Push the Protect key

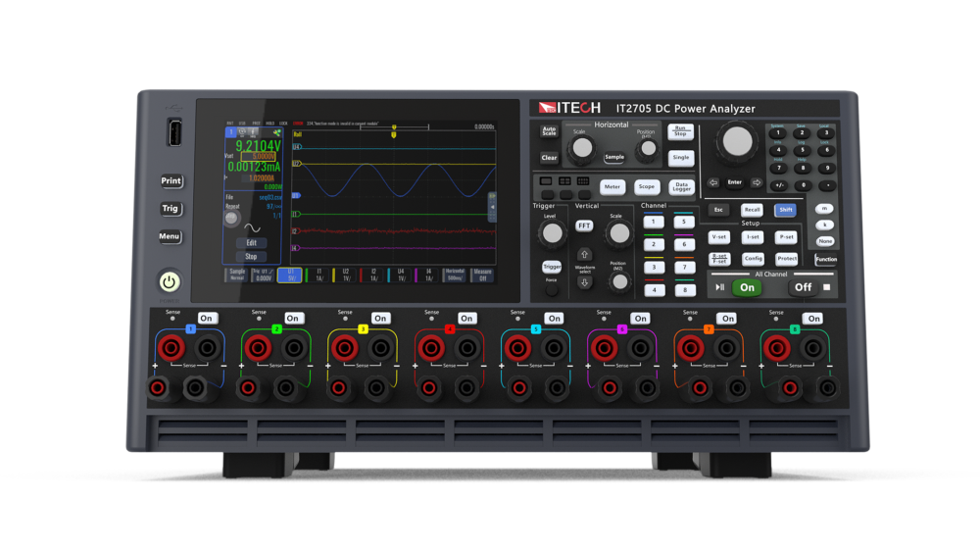point(786,258)
